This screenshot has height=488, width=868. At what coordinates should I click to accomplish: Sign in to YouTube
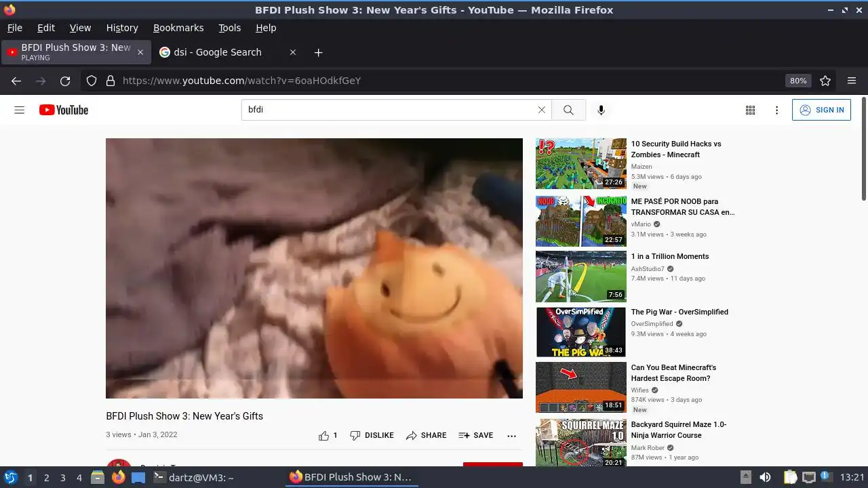click(x=821, y=110)
